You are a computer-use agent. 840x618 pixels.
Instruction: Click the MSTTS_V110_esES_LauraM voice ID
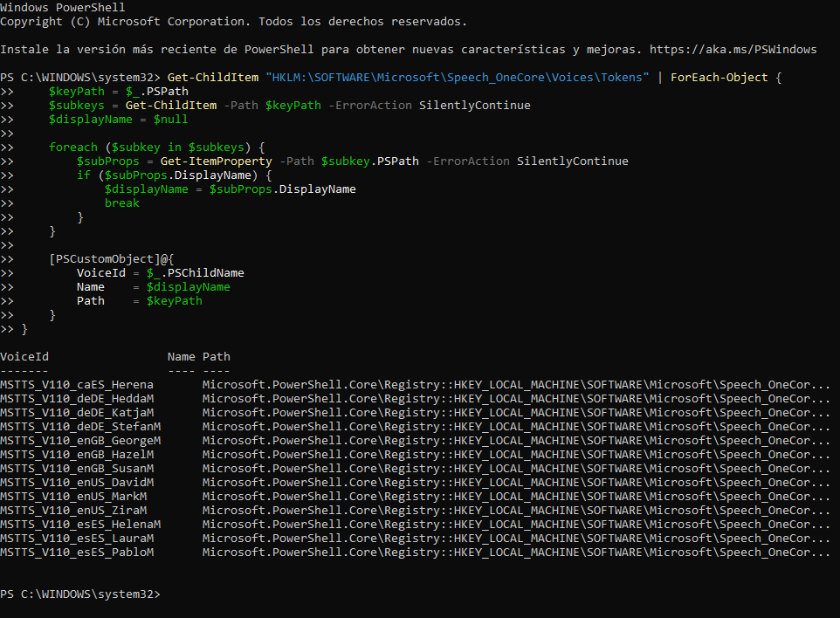point(77,539)
